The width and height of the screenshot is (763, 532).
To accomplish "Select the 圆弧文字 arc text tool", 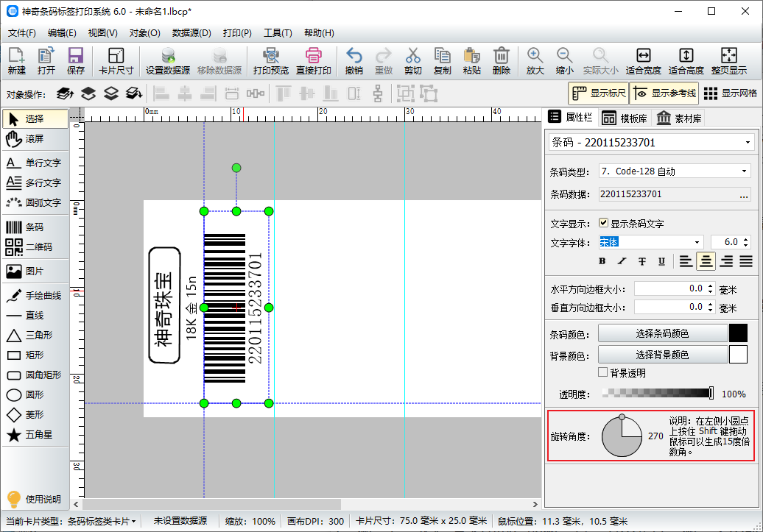I will pos(35,203).
